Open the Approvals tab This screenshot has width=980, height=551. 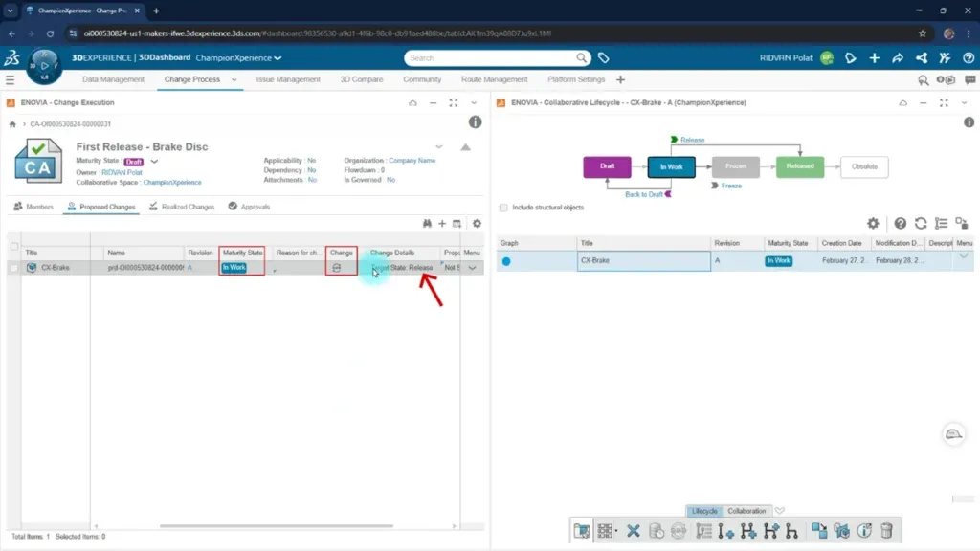[x=250, y=207]
